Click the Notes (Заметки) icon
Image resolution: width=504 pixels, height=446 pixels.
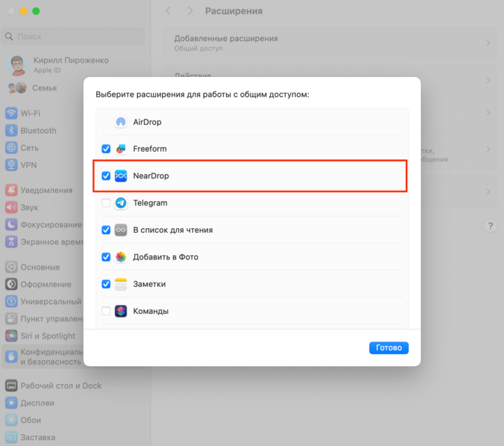(121, 284)
